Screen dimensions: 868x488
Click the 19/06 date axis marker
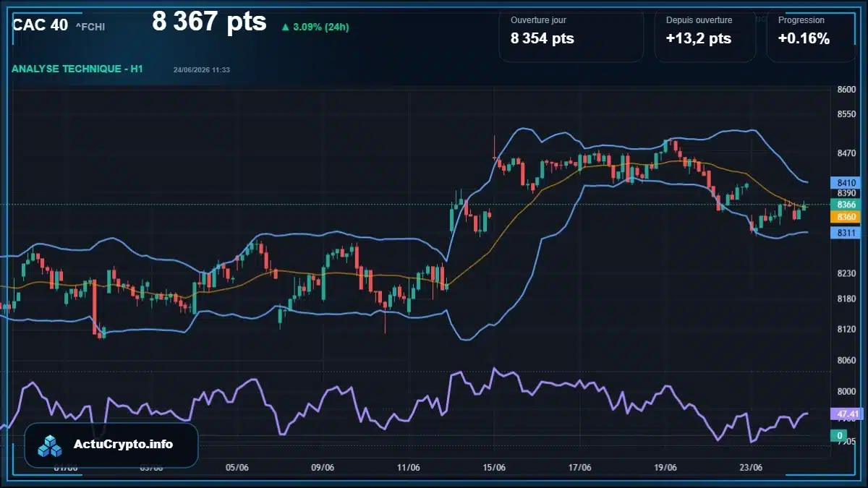(665, 468)
